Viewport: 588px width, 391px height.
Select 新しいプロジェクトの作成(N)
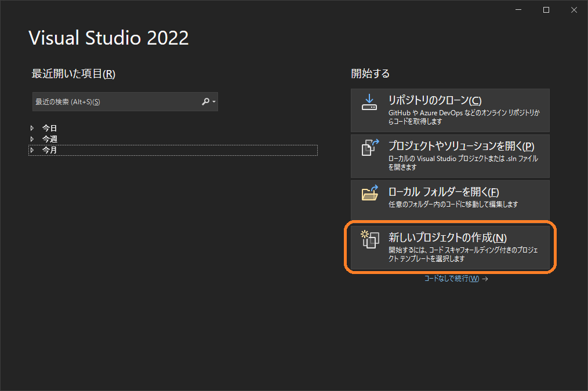[x=450, y=247]
